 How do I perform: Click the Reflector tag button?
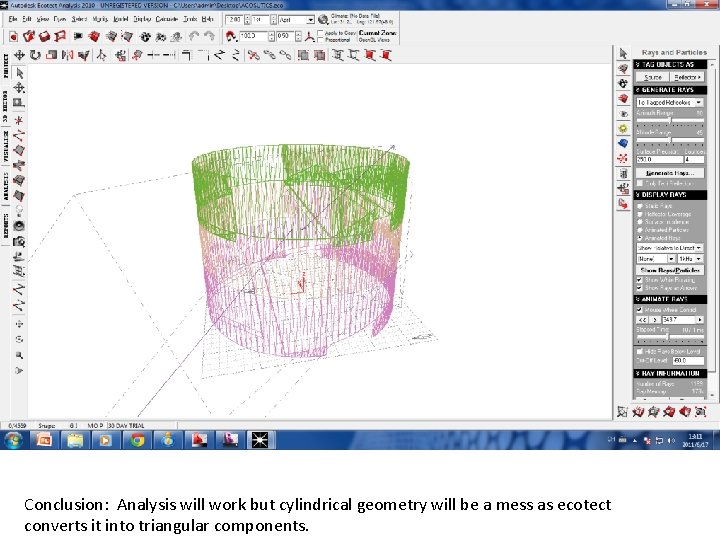point(686,77)
